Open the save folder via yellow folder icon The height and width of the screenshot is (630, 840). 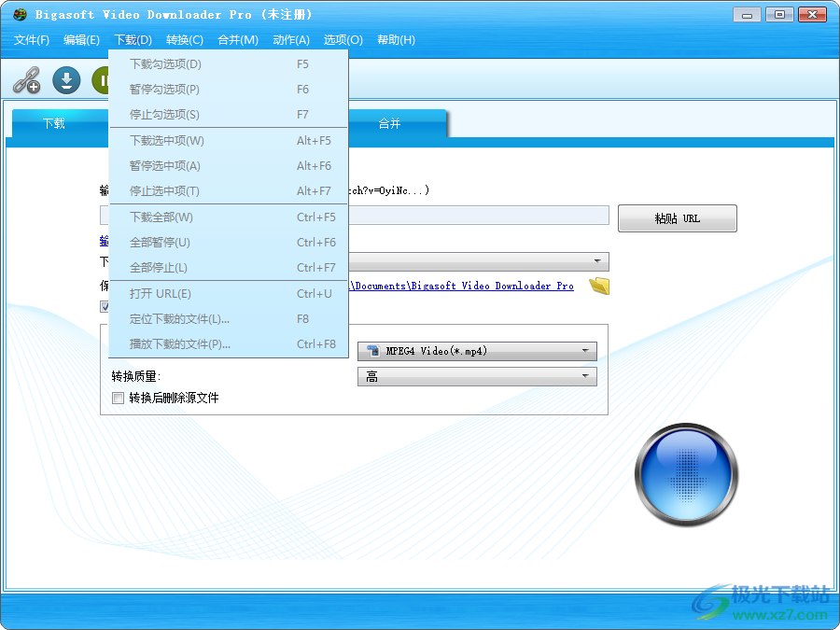click(x=599, y=287)
